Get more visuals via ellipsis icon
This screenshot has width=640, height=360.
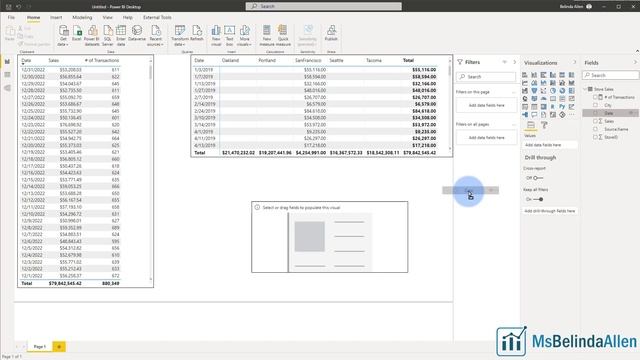click(571, 115)
